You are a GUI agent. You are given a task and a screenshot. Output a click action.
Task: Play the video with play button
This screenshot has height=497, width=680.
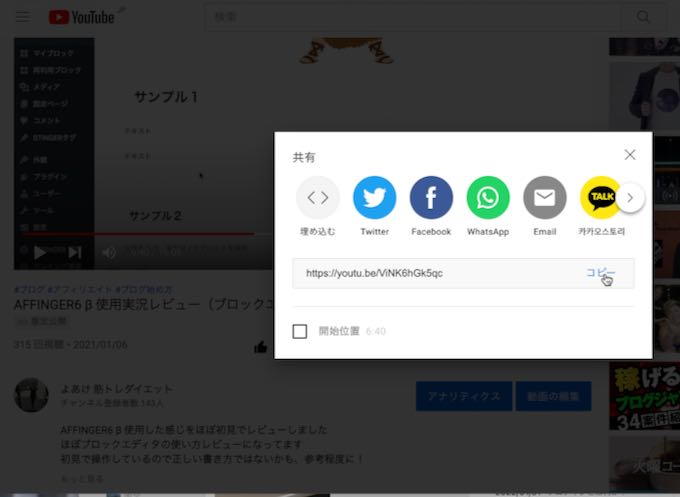pyautogui.click(x=40, y=252)
